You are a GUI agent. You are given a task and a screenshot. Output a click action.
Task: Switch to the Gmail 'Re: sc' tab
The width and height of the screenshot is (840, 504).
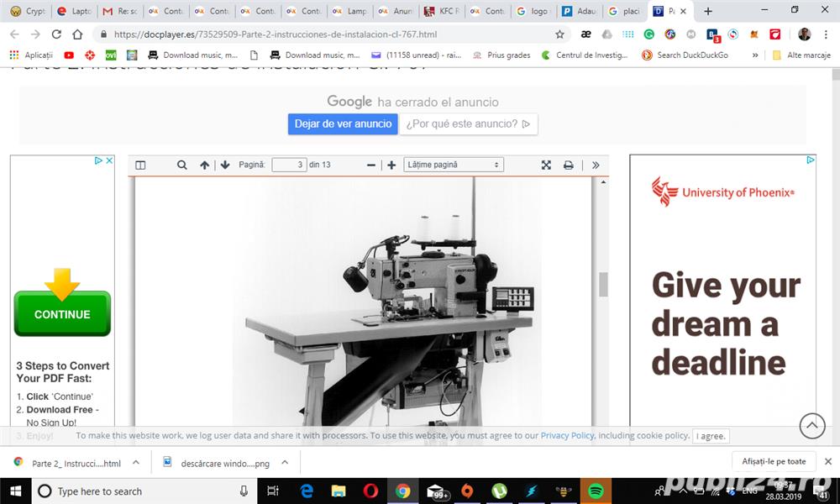click(118, 12)
